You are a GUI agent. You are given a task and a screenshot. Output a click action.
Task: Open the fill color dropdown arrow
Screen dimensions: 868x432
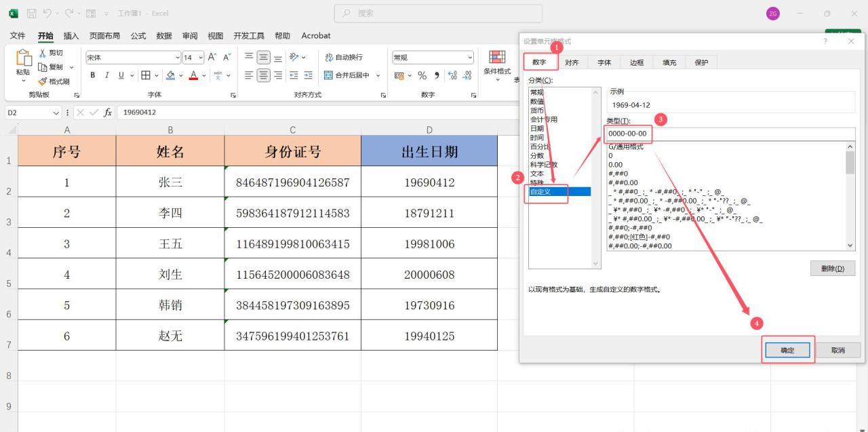pyautogui.click(x=181, y=75)
